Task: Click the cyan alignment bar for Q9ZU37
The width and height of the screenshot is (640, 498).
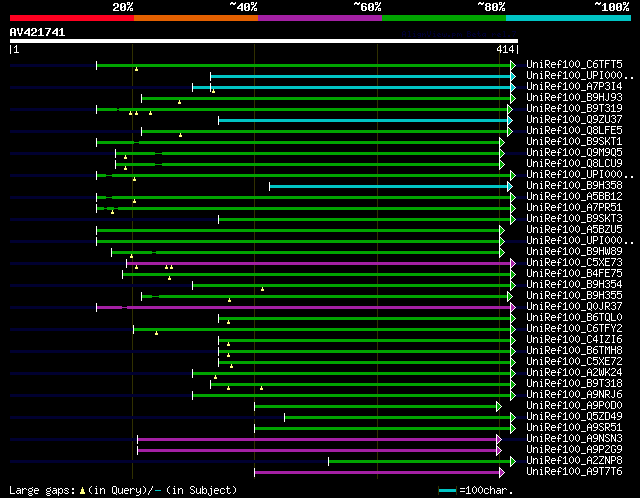Action: [363, 120]
